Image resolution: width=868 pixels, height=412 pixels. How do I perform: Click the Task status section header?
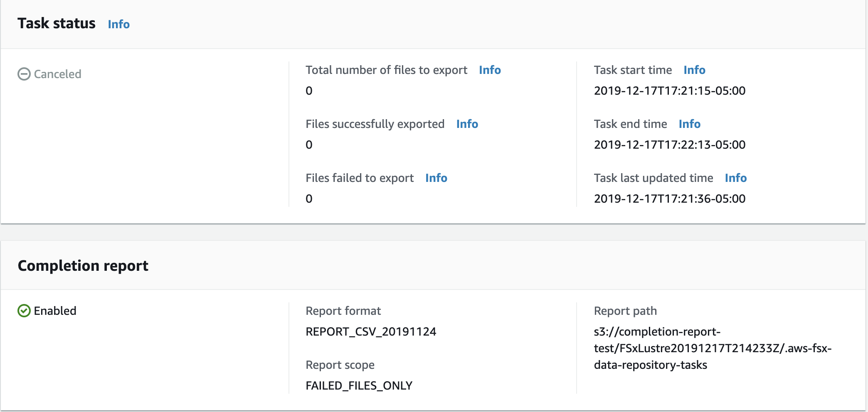click(56, 23)
